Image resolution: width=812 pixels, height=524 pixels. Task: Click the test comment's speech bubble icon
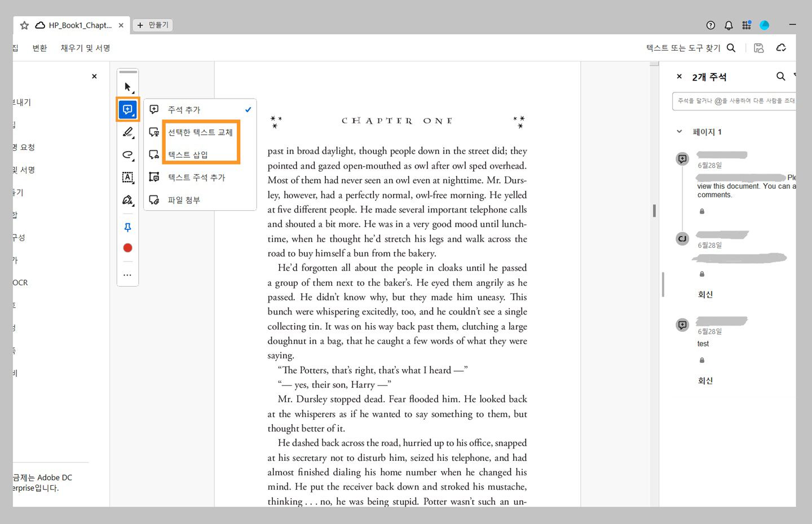click(682, 325)
